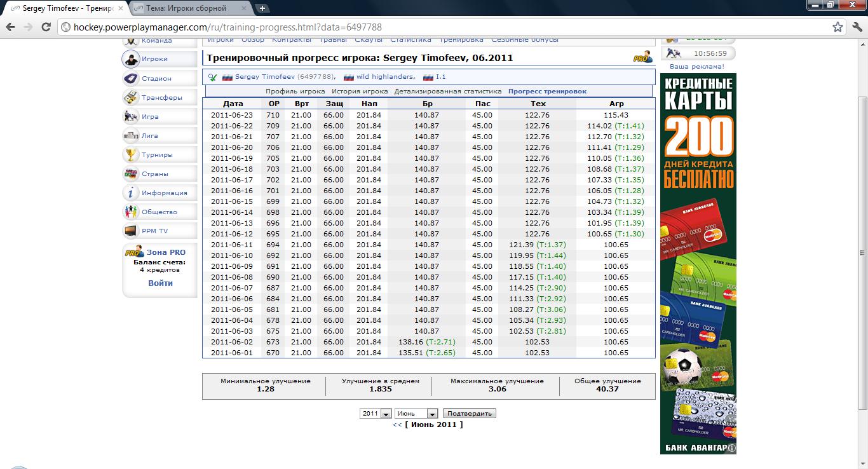Screen dimensions: 868x469
Task: Click the Максимальное улучшение value 3.06
Action: tap(497, 389)
